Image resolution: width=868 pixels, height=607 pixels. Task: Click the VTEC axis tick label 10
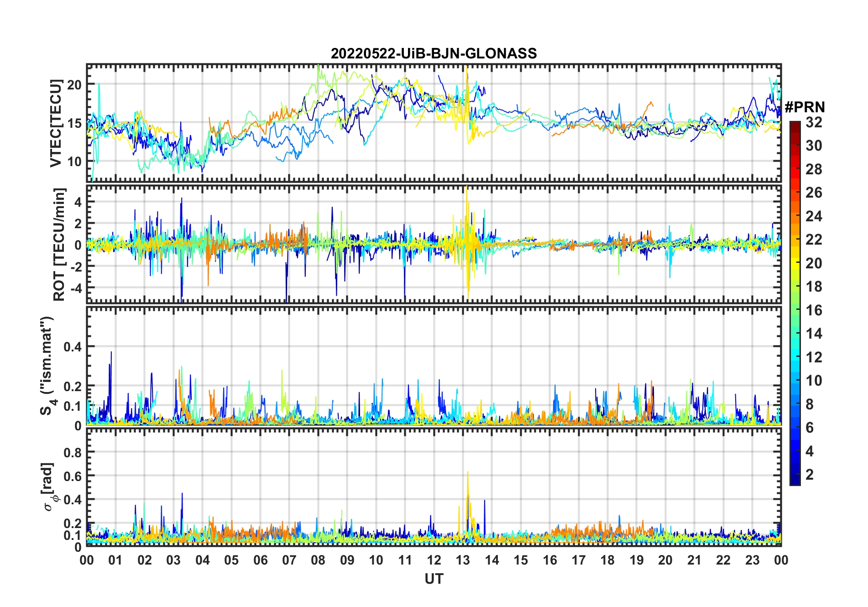click(74, 162)
